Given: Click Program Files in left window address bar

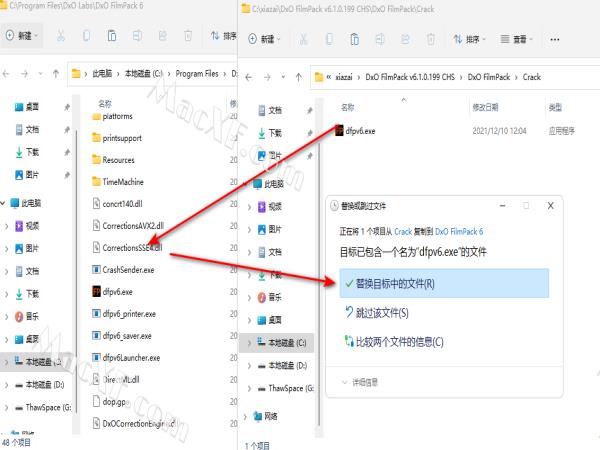Looking at the screenshot, I should click(x=197, y=73).
